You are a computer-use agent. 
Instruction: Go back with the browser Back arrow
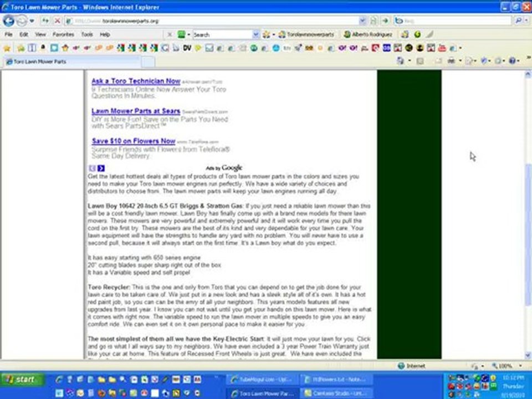(x=8, y=21)
